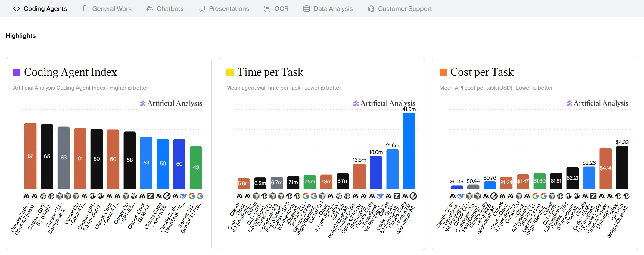Select the green bar showing 43
The height and width of the screenshot is (255, 644).
click(x=196, y=167)
